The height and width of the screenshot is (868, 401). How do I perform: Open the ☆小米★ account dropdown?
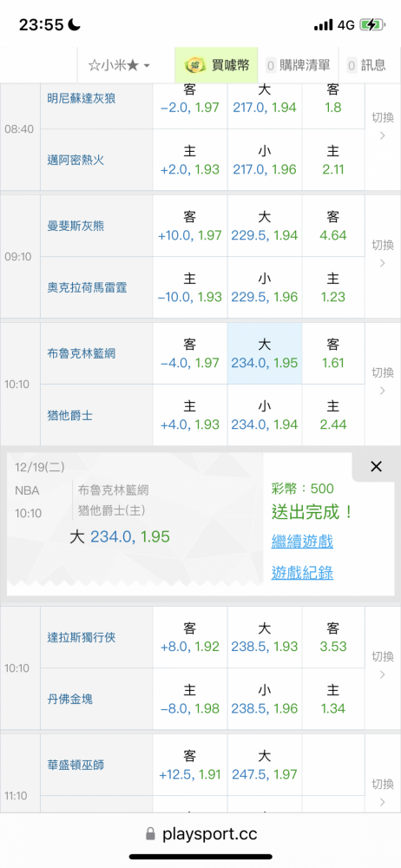click(x=120, y=65)
